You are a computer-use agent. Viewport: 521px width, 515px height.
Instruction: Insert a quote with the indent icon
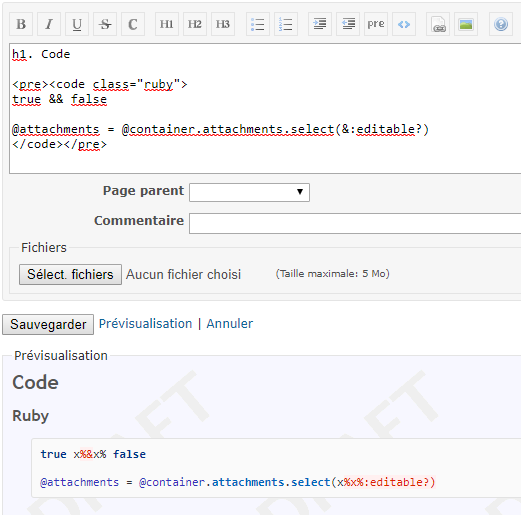point(320,24)
